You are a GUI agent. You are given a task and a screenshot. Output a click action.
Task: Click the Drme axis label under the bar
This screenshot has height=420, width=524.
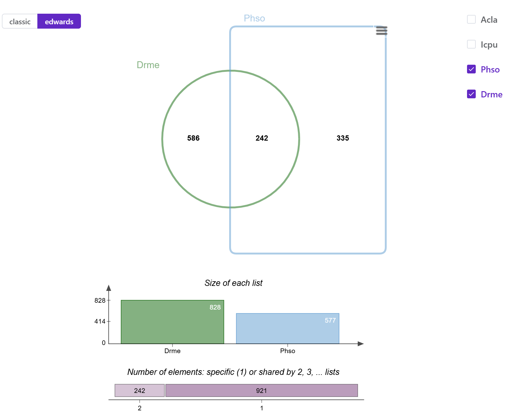[172, 351]
